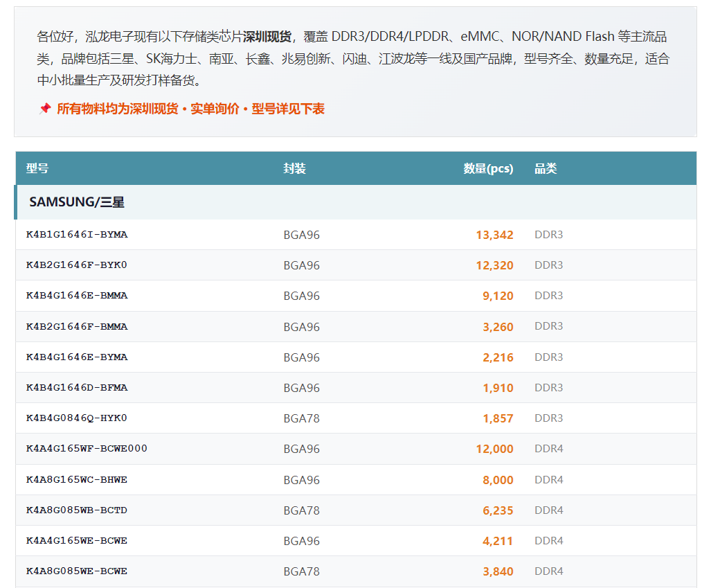Select model K4B4G1646E-BMMA
The height and width of the screenshot is (588, 711).
pyautogui.click(x=77, y=295)
